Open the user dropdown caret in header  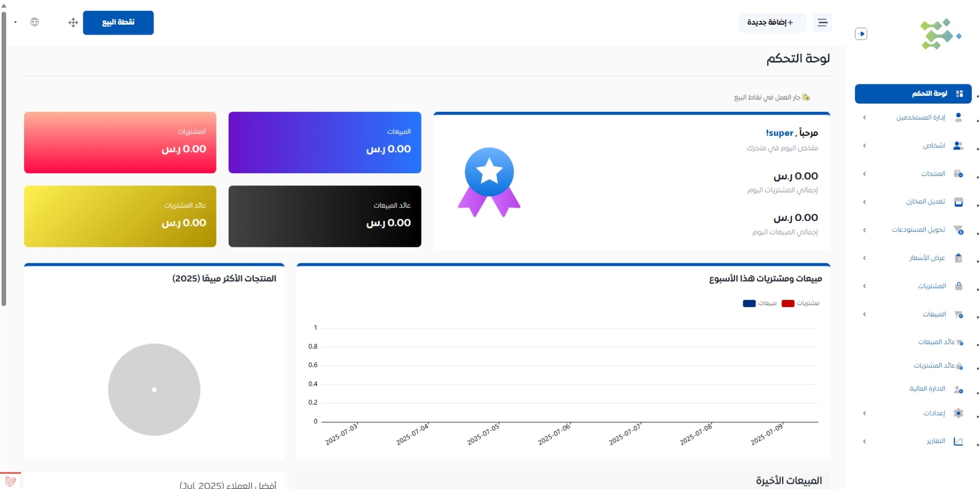click(x=15, y=22)
